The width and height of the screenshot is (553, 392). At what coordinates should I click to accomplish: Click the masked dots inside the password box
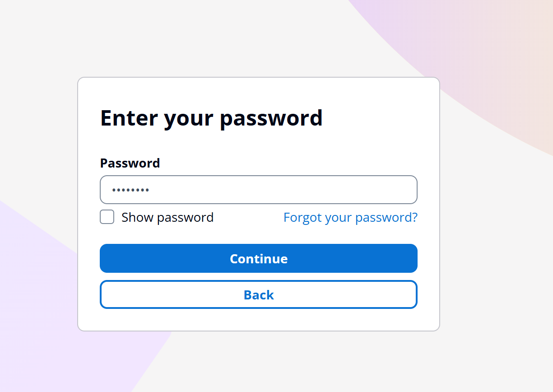[131, 190]
